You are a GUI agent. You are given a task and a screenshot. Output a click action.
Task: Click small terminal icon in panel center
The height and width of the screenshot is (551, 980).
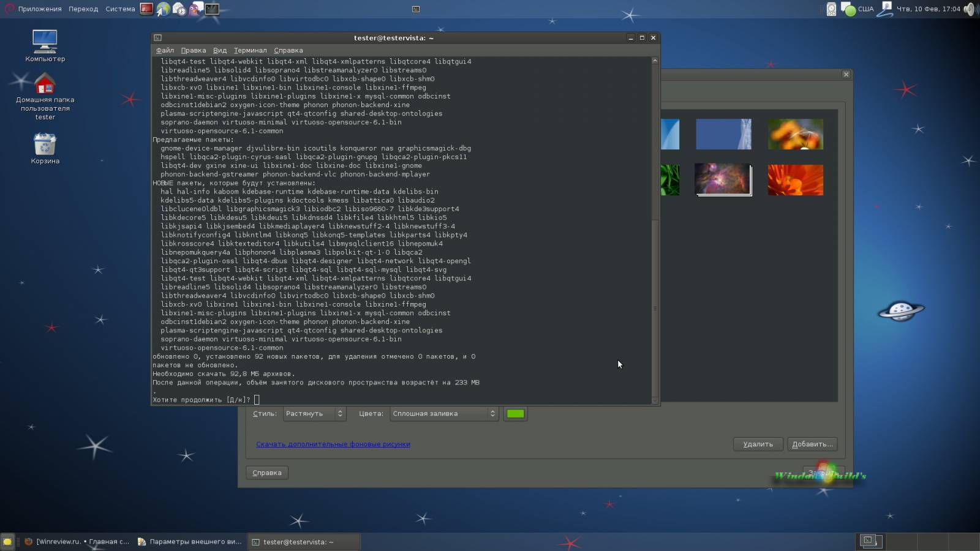[x=416, y=9]
